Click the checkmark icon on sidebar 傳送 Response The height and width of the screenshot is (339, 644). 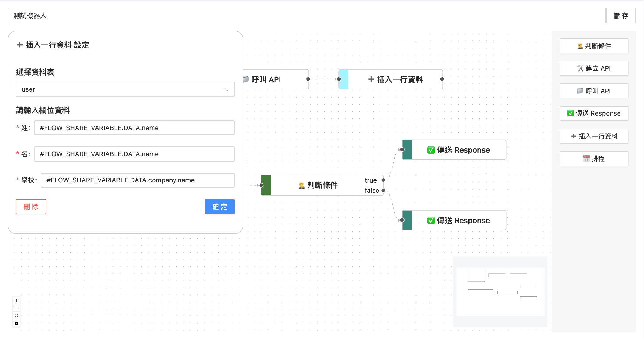coord(571,113)
